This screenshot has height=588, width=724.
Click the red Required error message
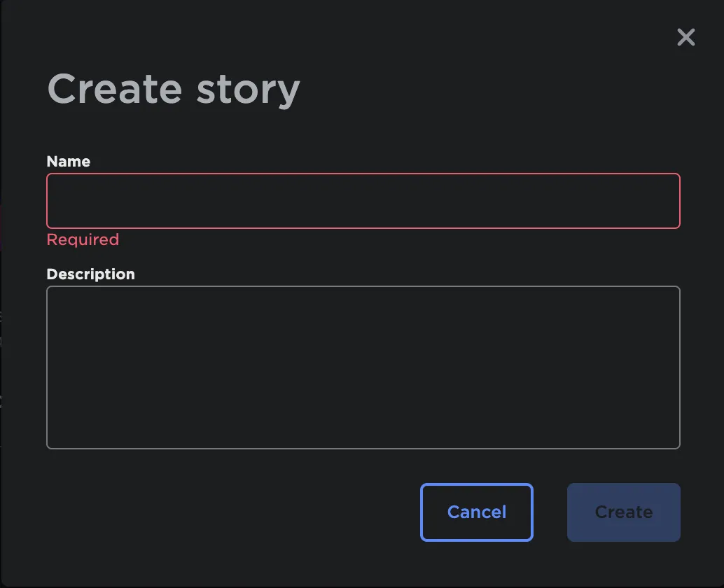[83, 240]
